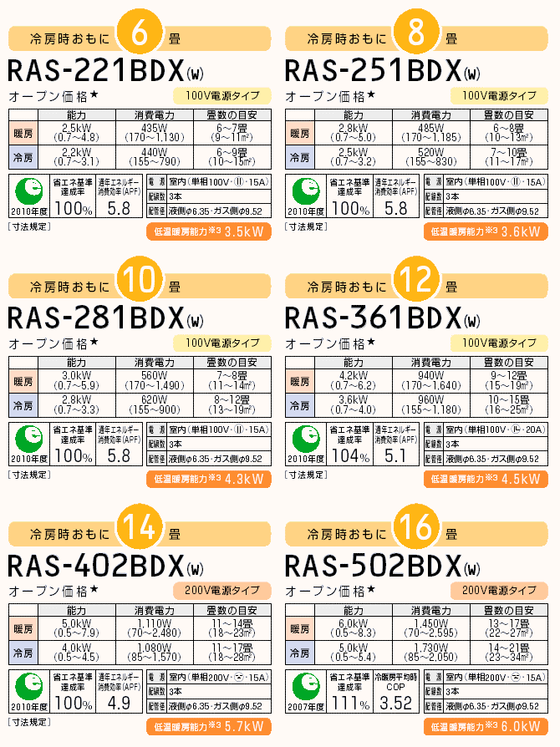
Task: Click the green energy-saving mark under RAS-402BDX
Action: point(29,687)
